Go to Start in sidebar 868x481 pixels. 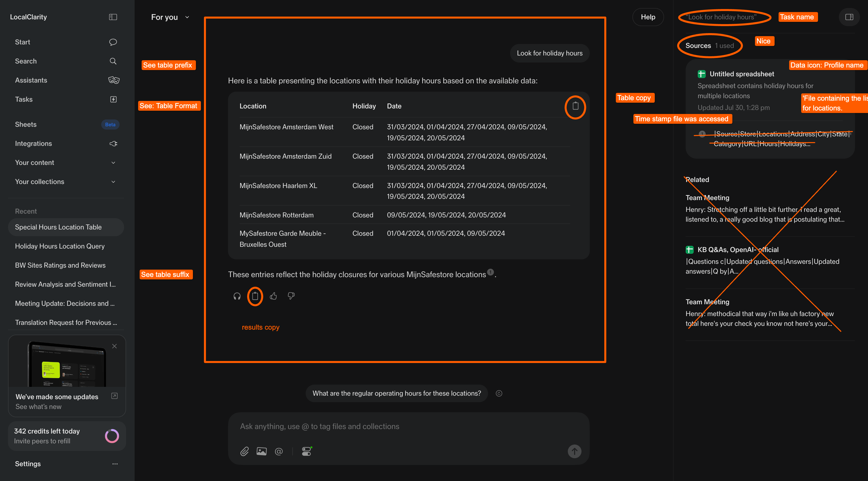(x=22, y=42)
